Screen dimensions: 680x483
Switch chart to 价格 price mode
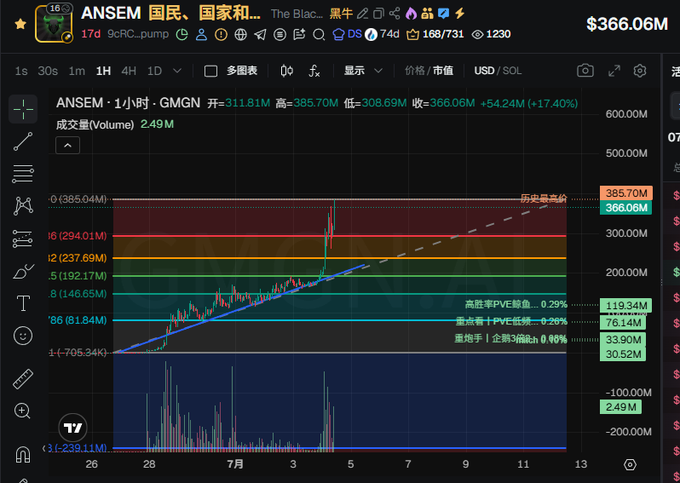(415, 71)
